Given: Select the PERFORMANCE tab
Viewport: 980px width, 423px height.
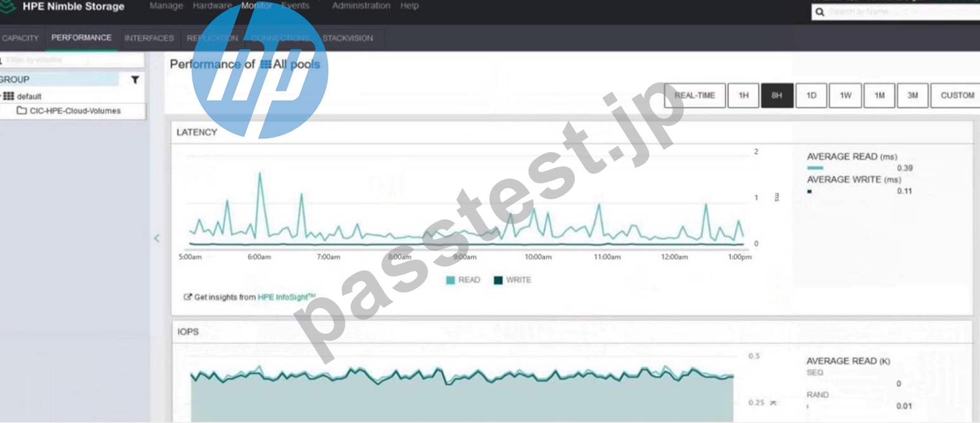Looking at the screenshot, I should coord(82,38).
